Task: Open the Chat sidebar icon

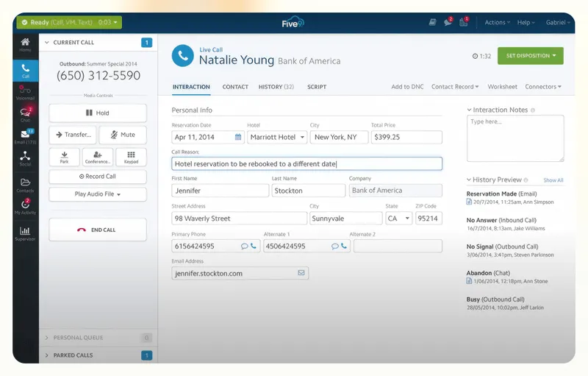Action: [25, 115]
